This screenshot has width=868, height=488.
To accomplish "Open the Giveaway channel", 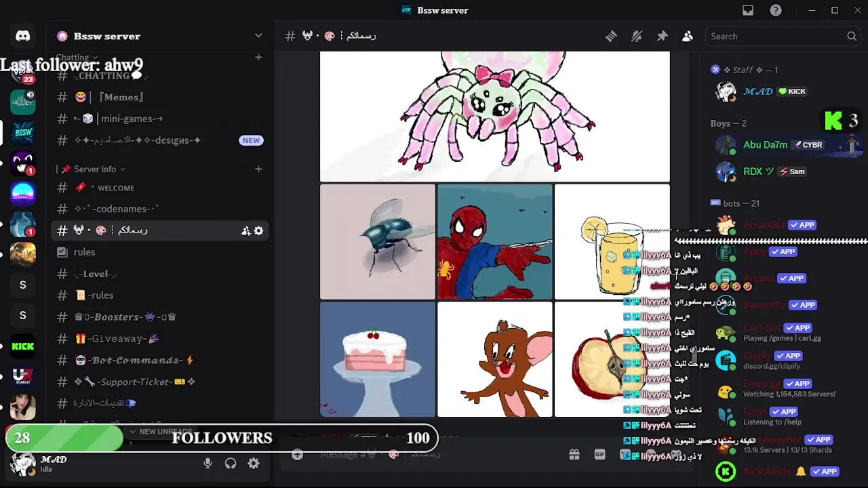I will (160, 338).
